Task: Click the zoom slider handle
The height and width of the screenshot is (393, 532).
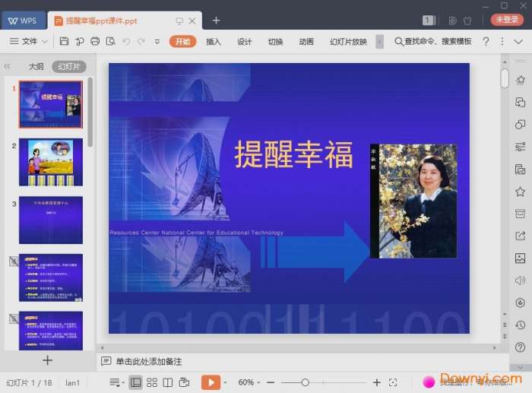Action: pyautogui.click(x=305, y=383)
